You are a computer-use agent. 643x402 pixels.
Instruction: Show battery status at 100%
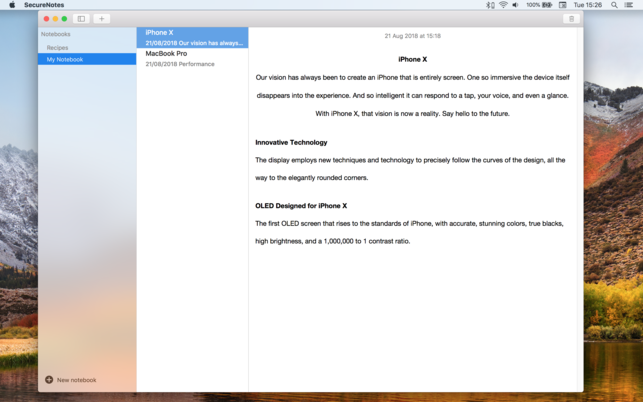pyautogui.click(x=539, y=5)
